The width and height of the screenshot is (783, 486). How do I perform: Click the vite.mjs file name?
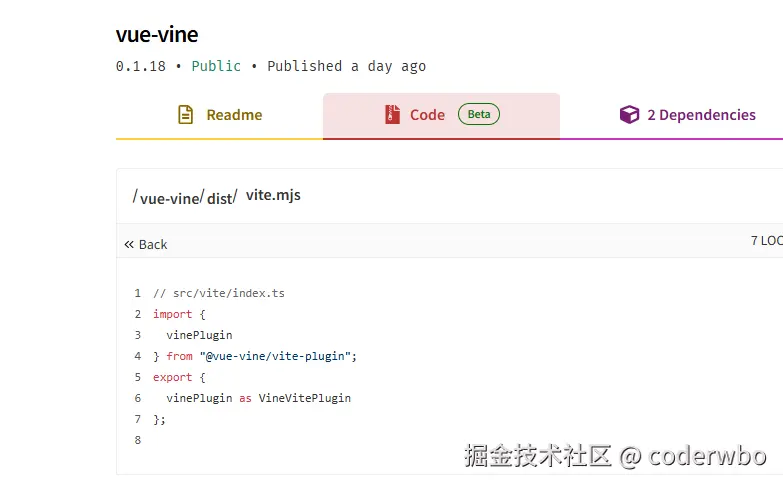[273, 196]
